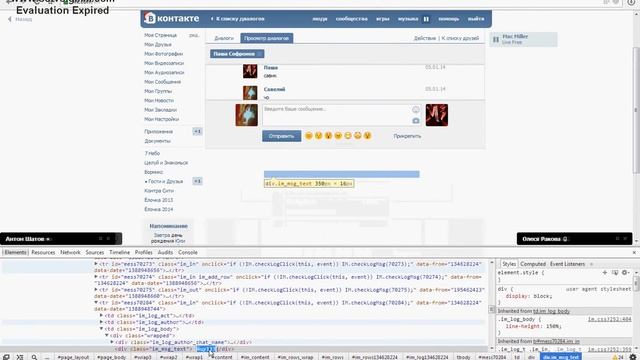This screenshot has height=360, width=640.
Task: Open the Timeline tab in DevTools
Action: tap(119, 253)
